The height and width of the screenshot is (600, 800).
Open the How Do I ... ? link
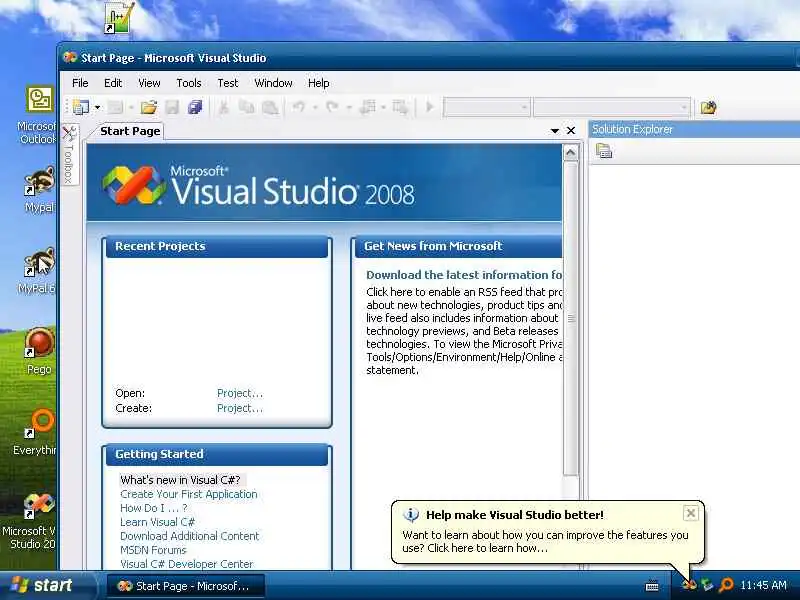[x=154, y=508]
